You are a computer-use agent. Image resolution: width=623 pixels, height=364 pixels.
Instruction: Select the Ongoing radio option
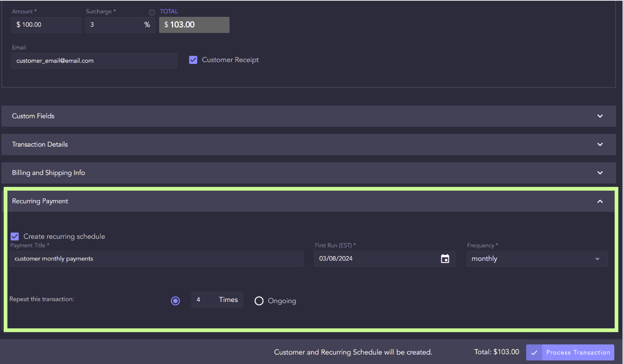259,301
